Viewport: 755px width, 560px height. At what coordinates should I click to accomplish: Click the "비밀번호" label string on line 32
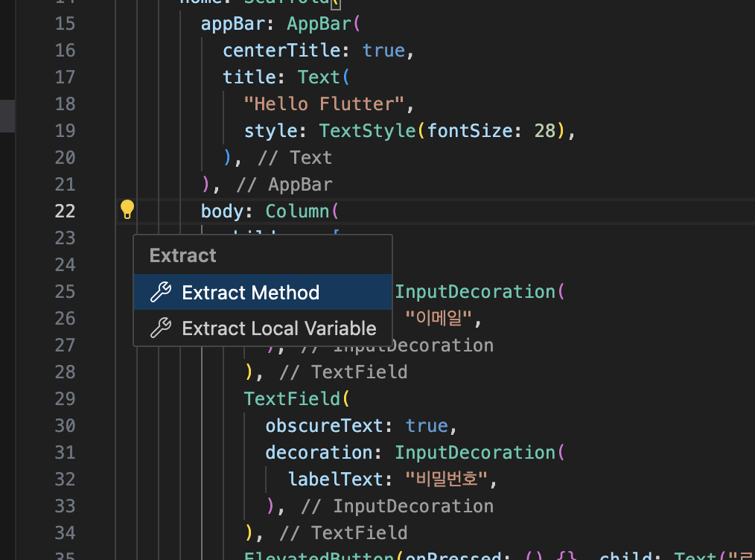click(x=446, y=479)
